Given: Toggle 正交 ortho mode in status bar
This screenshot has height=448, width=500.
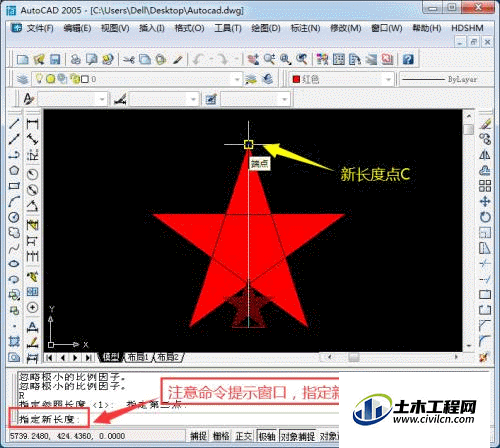Looking at the screenshot, I should pyautogui.click(x=244, y=436).
